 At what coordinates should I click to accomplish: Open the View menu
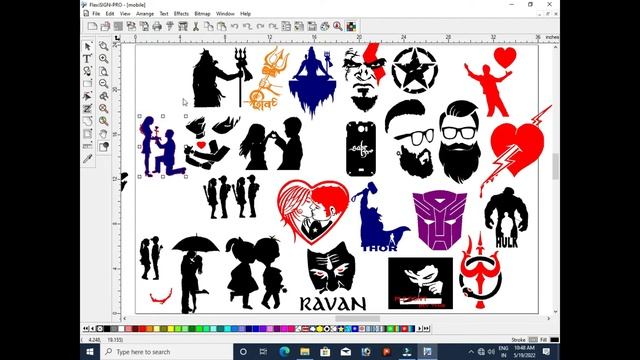(125, 13)
